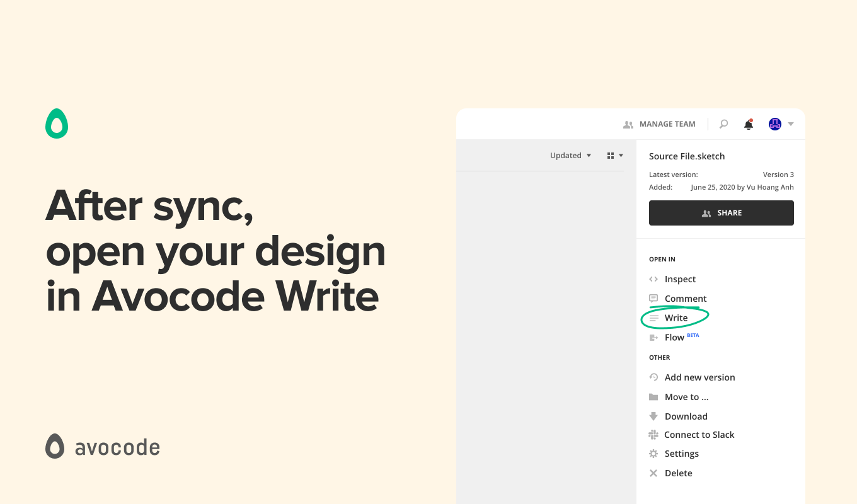Open design in Comment
857x504 pixels.
[x=686, y=299]
